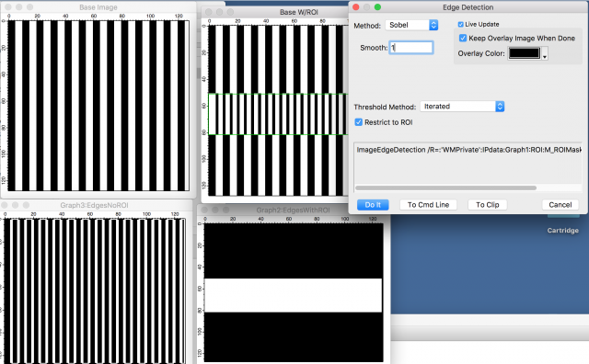
Task: Close the Edge Detection window with the red button
Action: [356, 7]
